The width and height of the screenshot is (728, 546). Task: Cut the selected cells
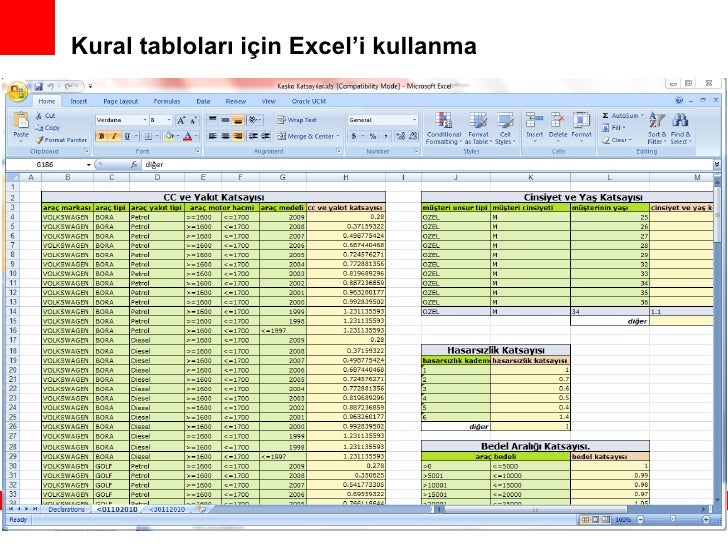46,116
